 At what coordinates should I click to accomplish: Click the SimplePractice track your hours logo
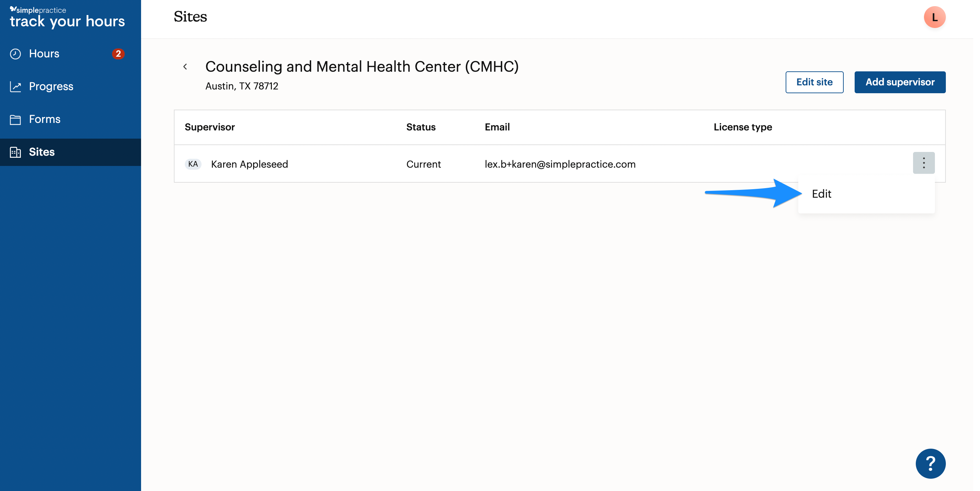(67, 17)
